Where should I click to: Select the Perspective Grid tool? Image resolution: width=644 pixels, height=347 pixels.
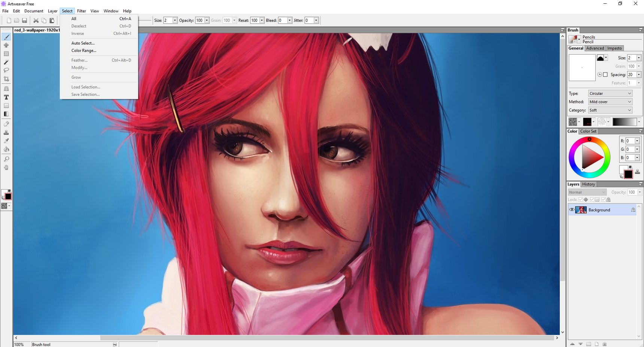pos(6,89)
